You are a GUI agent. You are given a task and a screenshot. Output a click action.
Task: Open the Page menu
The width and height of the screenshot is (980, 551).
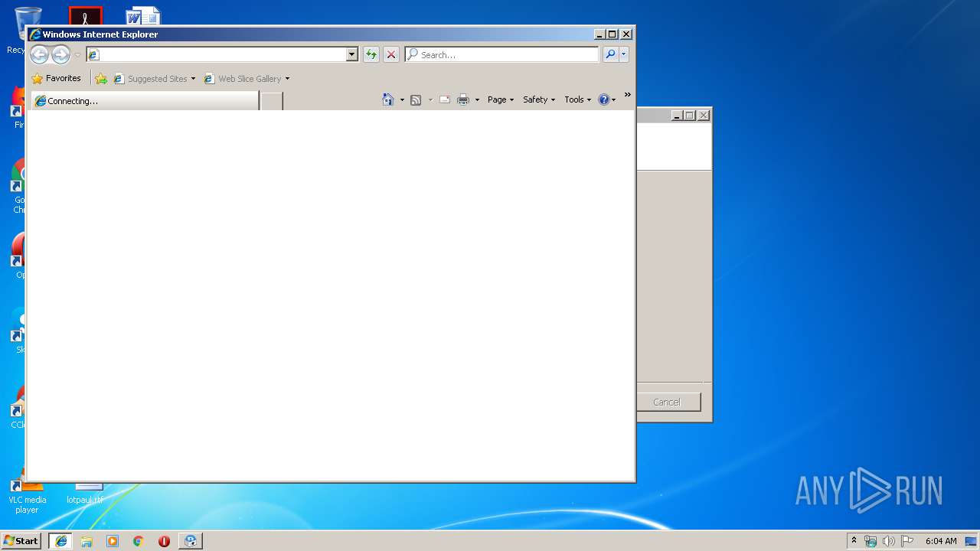[x=501, y=99]
